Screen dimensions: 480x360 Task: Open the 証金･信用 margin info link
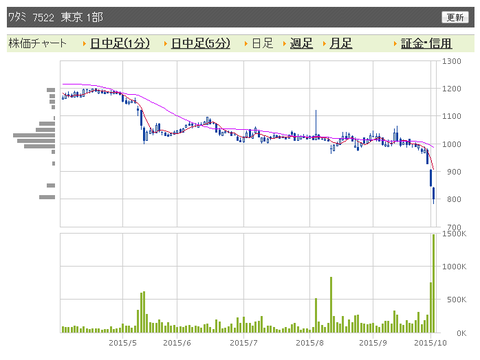tap(426, 43)
